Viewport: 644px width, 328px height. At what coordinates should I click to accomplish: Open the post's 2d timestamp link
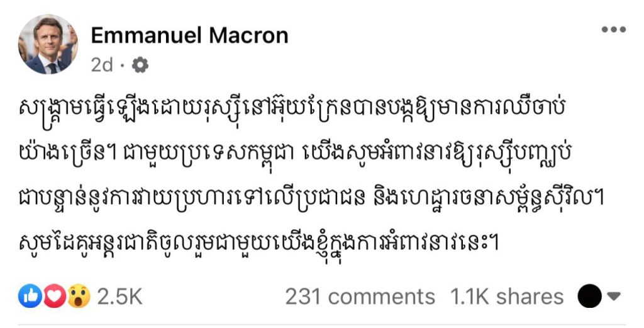point(101,64)
